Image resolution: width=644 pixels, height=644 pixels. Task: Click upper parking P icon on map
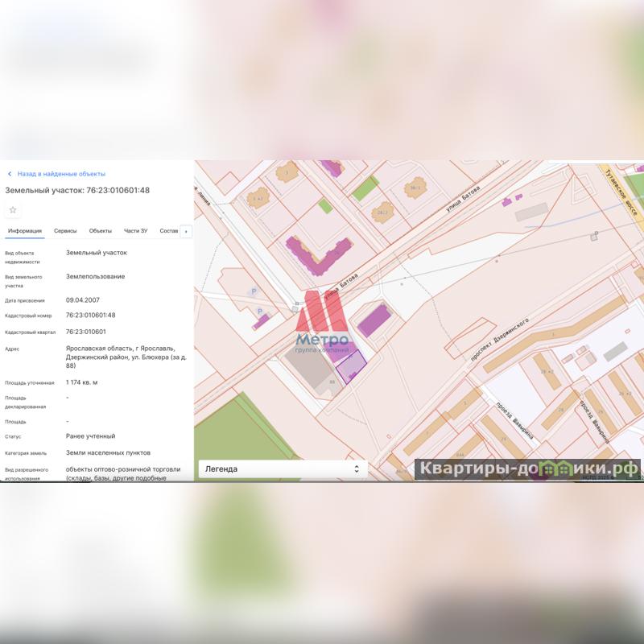[x=254, y=292]
